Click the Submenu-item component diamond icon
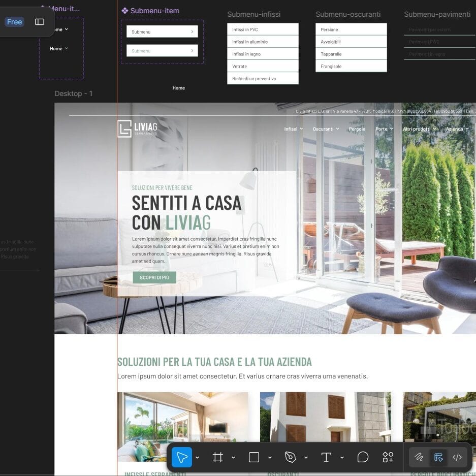 coord(124,11)
